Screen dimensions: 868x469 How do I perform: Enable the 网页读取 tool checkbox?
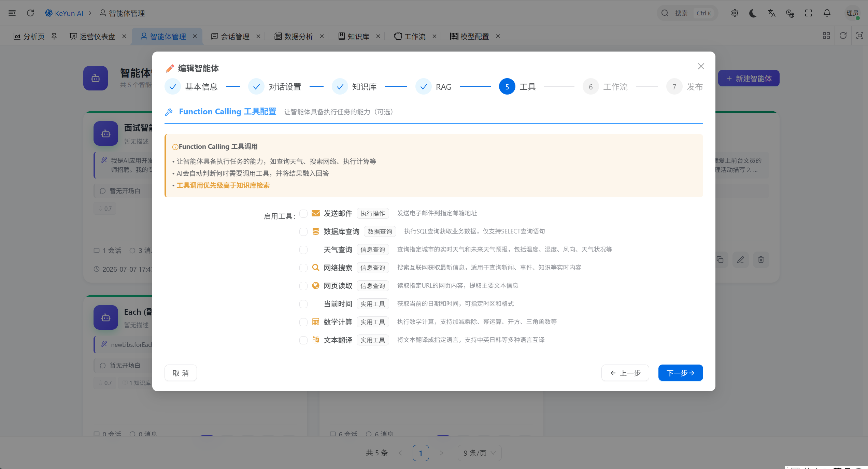point(303,286)
